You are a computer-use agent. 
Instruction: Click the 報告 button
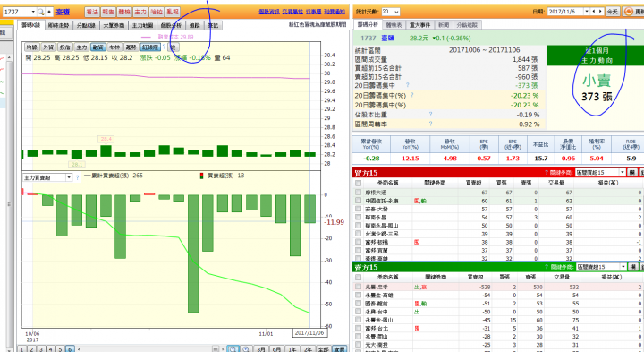108,12
